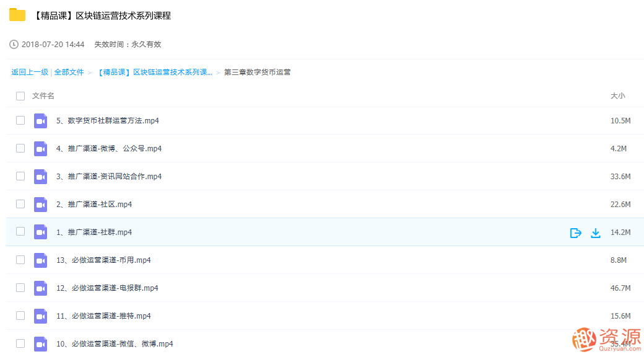Click the video icon for 1、推广渠道-社群.mp4
The image size is (644, 354).
(x=40, y=232)
